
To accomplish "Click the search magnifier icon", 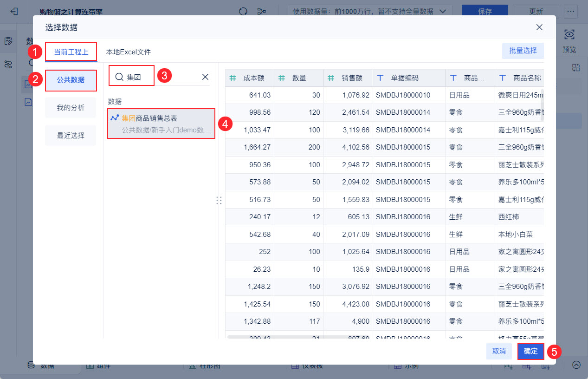I will [119, 77].
